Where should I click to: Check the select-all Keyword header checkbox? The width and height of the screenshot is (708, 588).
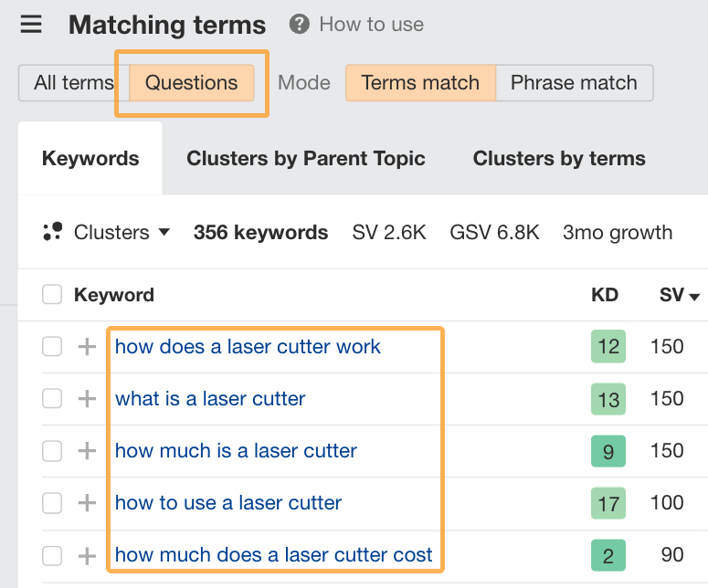(52, 295)
